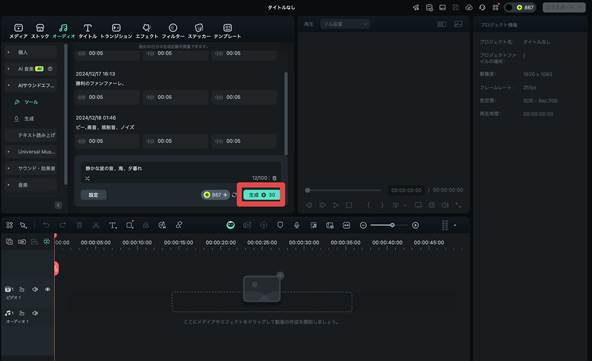592x361 pixels.
Task: Click the compare view icon above the preview
Action: click(441, 24)
